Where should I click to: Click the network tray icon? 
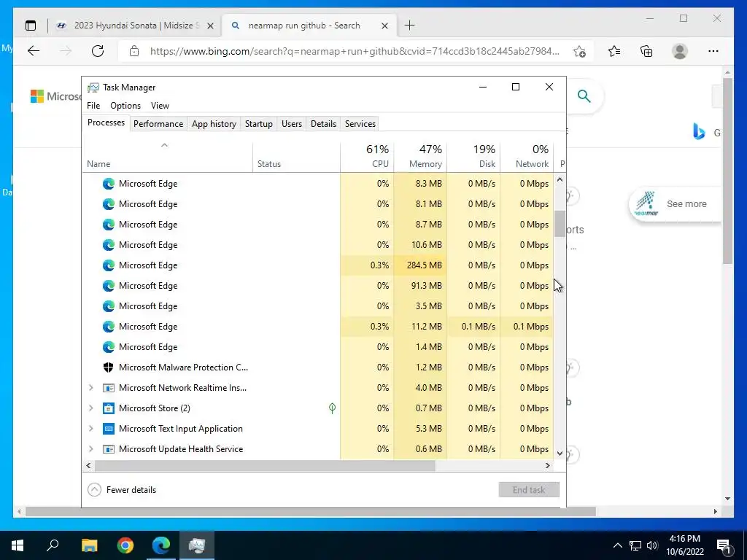pyautogui.click(x=635, y=545)
